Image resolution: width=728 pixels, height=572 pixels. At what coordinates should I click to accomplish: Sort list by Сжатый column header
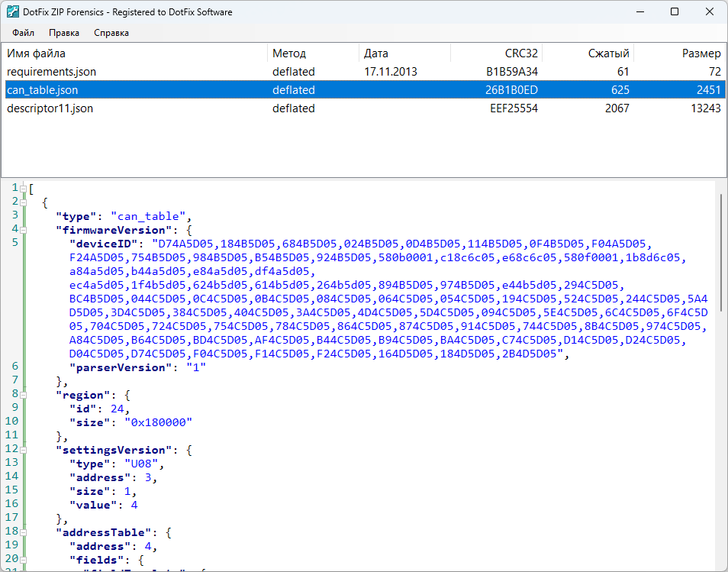point(588,53)
